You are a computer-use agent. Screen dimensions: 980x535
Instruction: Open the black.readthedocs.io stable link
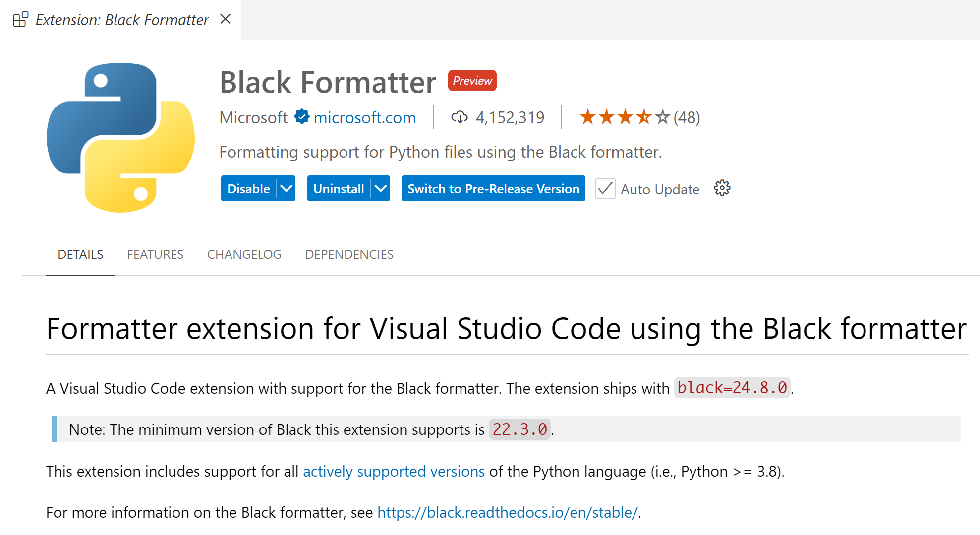point(507,512)
